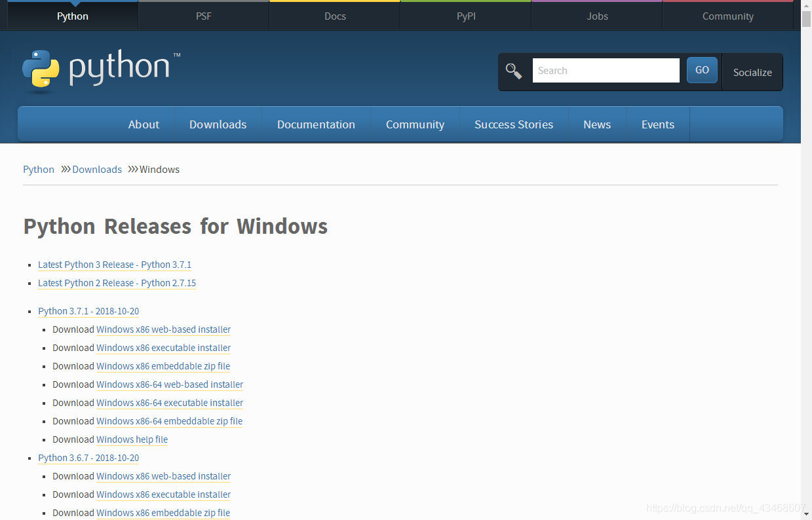Download Python 3.6.7 Windows x86 embeddable zip file
The height and width of the screenshot is (520, 812).
(x=163, y=513)
